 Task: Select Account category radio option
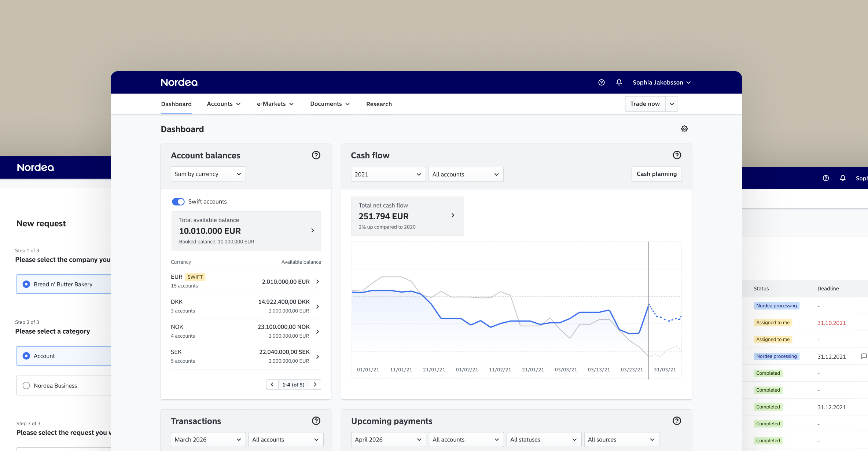(x=26, y=356)
